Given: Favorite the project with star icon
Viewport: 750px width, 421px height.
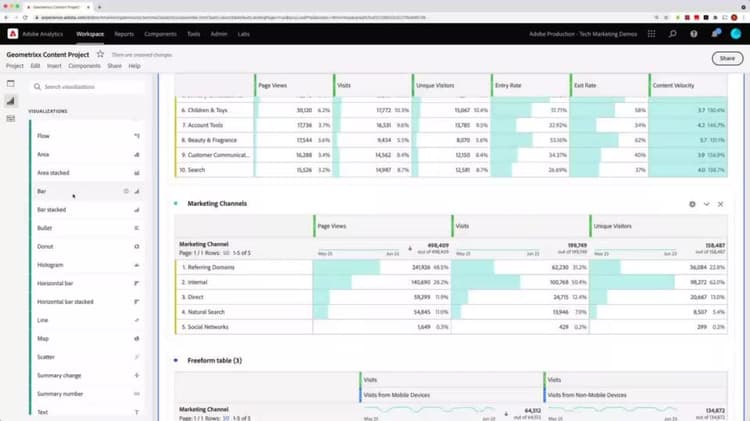Looking at the screenshot, I should click(100, 54).
